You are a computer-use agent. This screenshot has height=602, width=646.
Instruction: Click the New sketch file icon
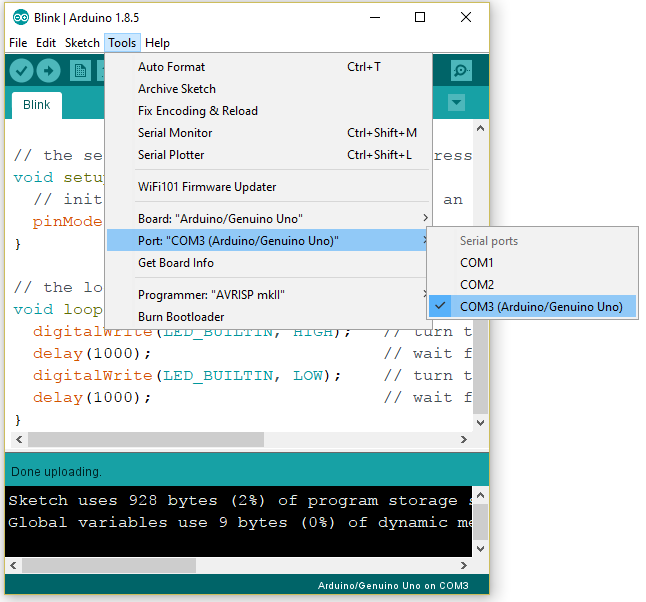click(80, 71)
